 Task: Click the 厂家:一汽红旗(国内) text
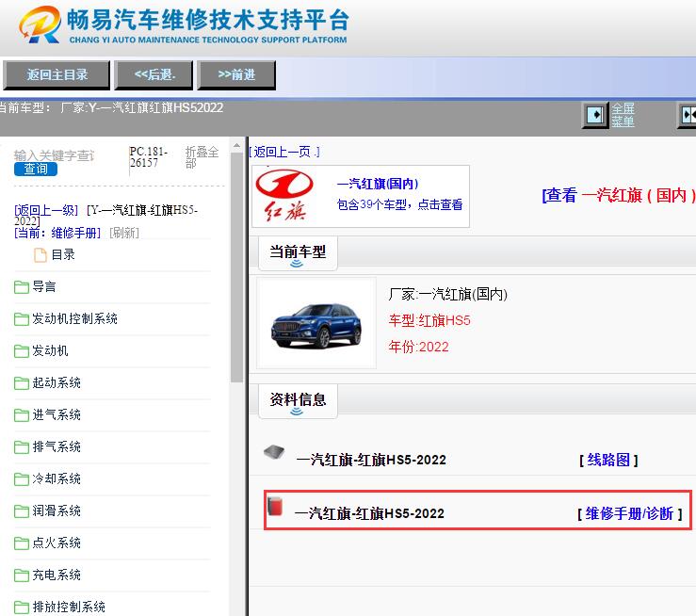click(448, 294)
